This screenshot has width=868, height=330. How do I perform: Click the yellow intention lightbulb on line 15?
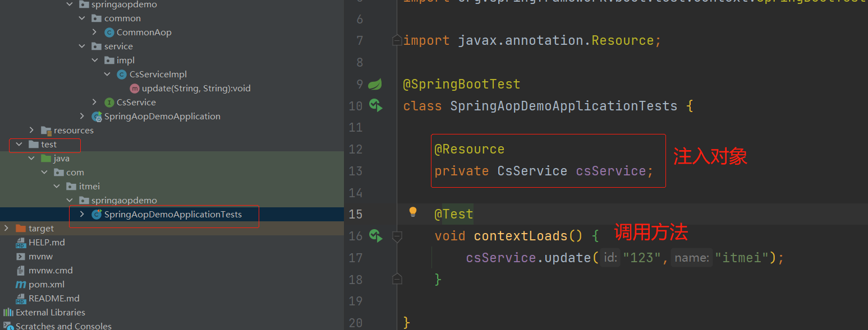pyautogui.click(x=413, y=212)
